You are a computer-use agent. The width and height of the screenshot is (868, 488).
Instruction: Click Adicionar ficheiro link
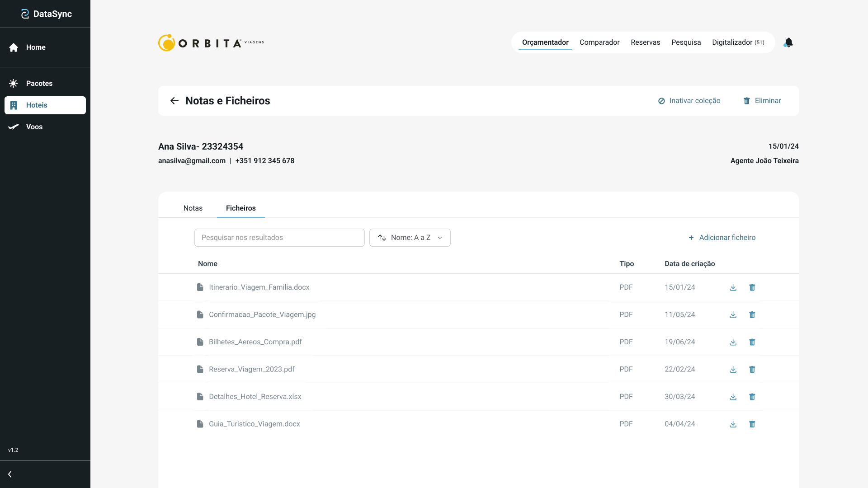coord(722,238)
